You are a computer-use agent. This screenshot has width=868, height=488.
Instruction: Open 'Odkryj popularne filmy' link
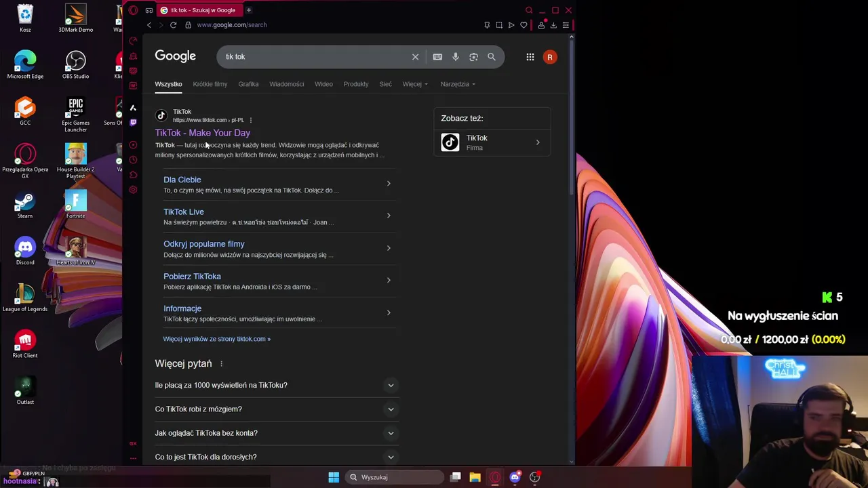203,244
